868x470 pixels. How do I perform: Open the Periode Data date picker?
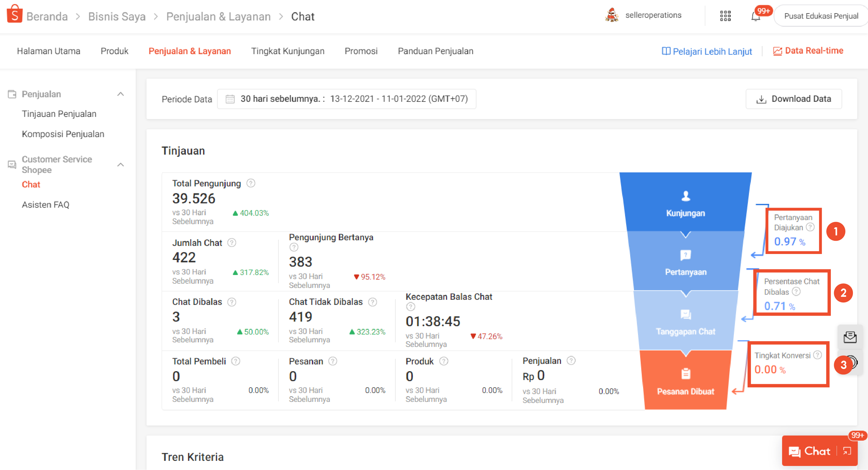(346, 99)
